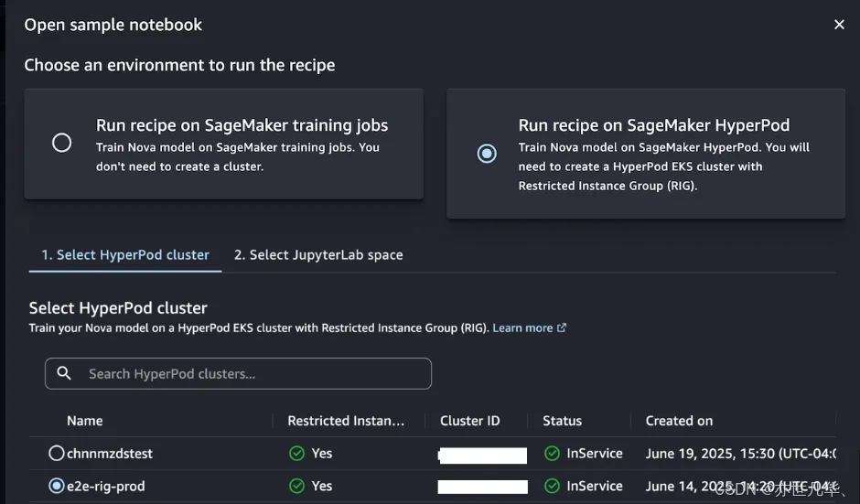
Task: Click the Select HyperPod cluster section heading
Action: tap(118, 308)
